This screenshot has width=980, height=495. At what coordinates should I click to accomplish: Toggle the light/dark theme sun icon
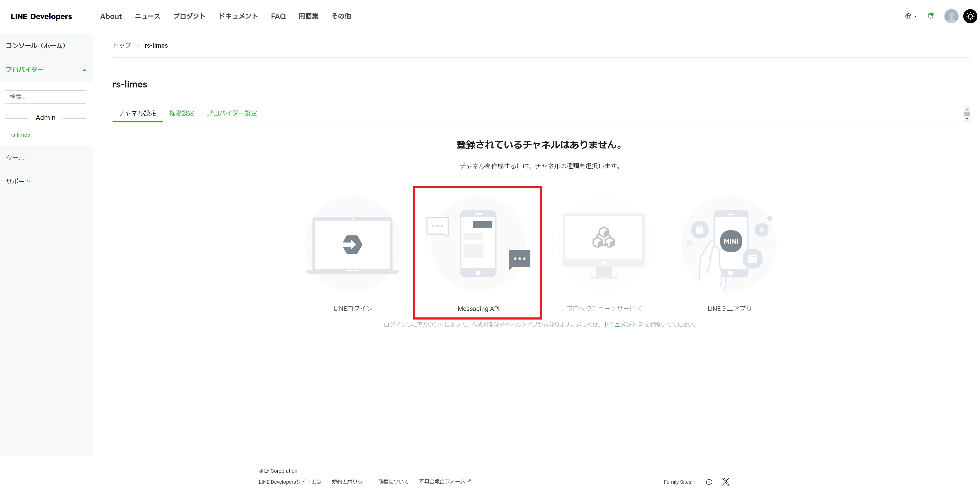[x=970, y=16]
